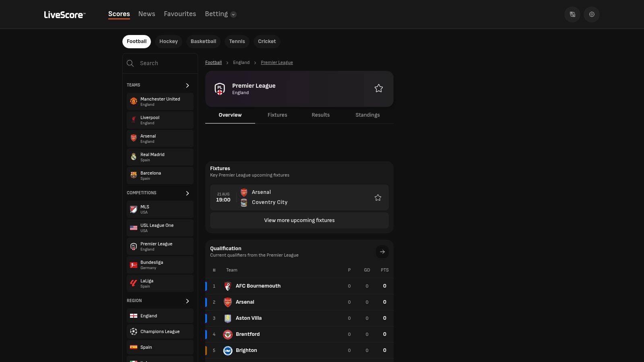This screenshot has height=362, width=644.
Task: Click the search magnifier icon
Action: click(130, 63)
